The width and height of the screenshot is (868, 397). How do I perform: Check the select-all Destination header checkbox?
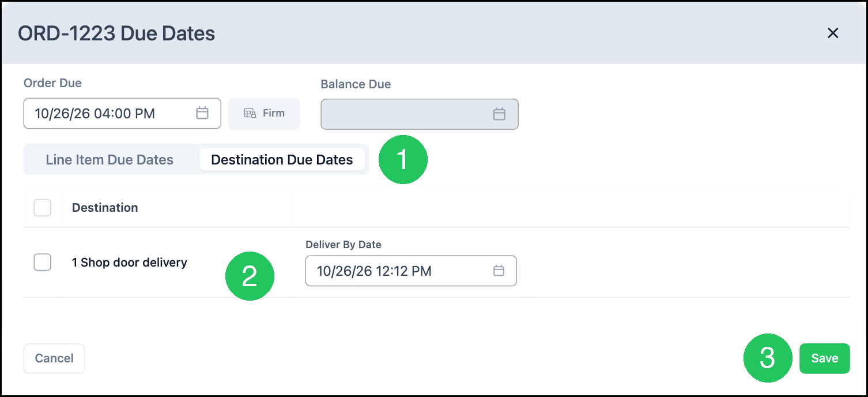[42, 208]
